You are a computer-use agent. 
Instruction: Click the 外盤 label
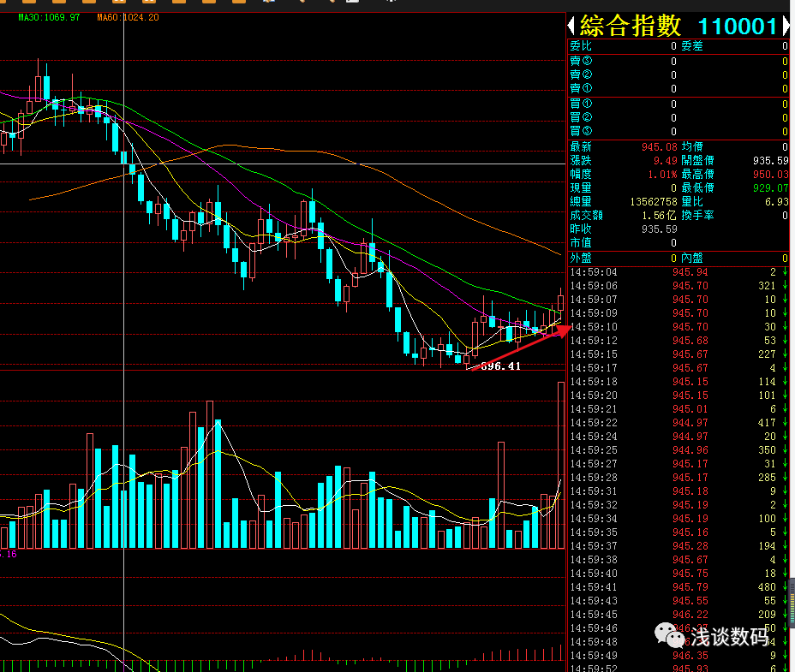581,258
